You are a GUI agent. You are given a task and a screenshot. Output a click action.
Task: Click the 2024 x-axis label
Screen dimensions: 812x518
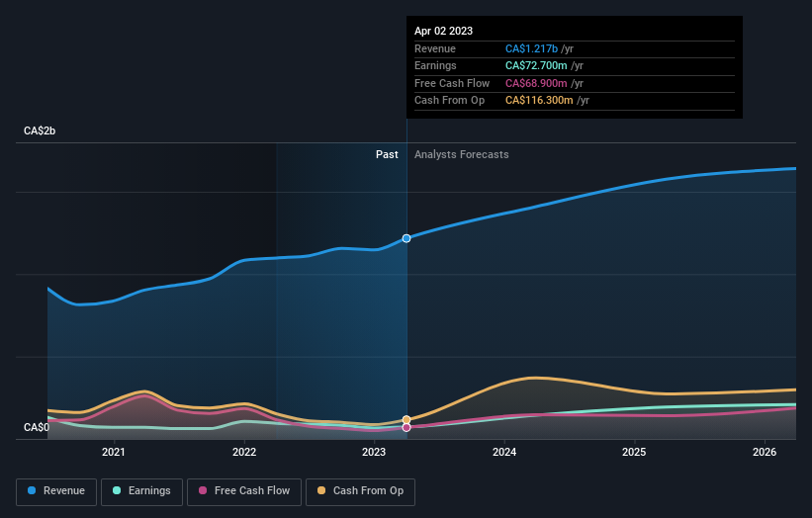pyautogui.click(x=504, y=452)
